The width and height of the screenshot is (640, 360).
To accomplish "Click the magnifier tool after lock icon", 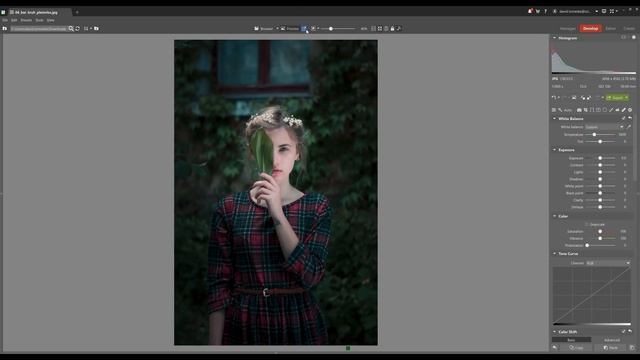I will (x=399, y=29).
